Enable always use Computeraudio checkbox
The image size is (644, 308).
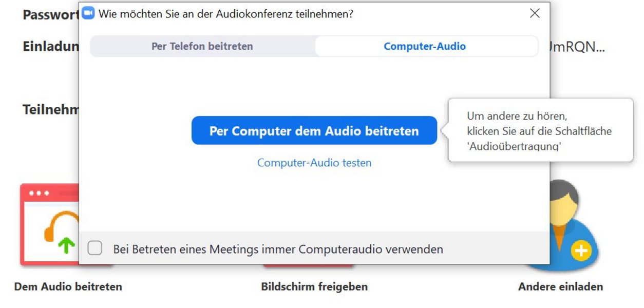pyautogui.click(x=94, y=248)
